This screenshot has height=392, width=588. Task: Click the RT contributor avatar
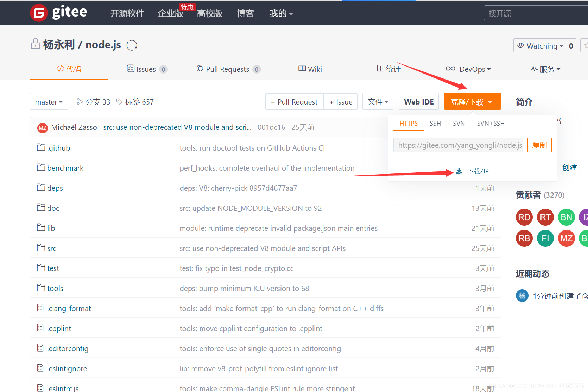[x=545, y=217]
